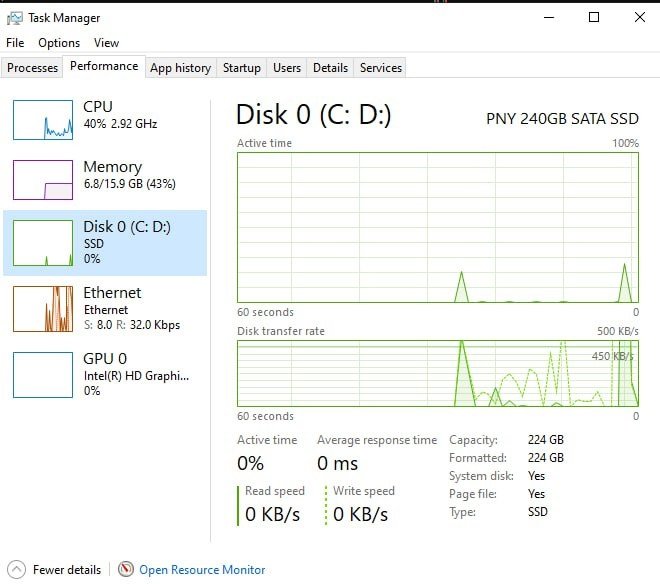Click the Active time 0% value
Screen dimensions: 660x587
(x=250, y=463)
